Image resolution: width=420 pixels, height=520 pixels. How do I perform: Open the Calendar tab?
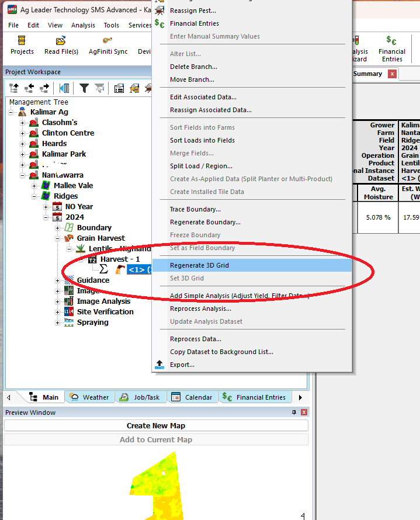[x=192, y=397]
